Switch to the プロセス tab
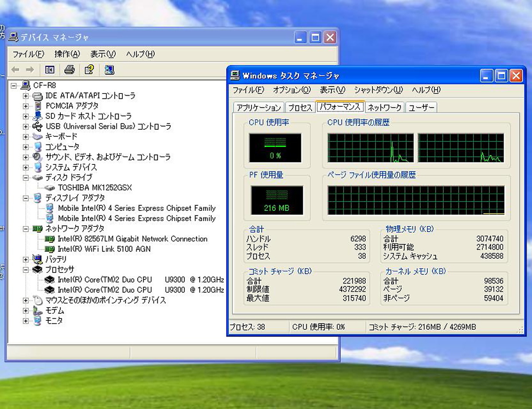 pyautogui.click(x=300, y=108)
